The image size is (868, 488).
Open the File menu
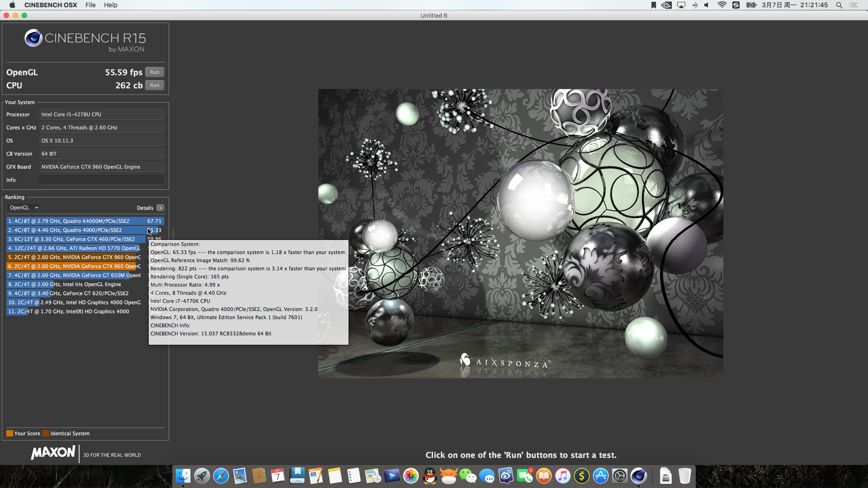pos(90,5)
